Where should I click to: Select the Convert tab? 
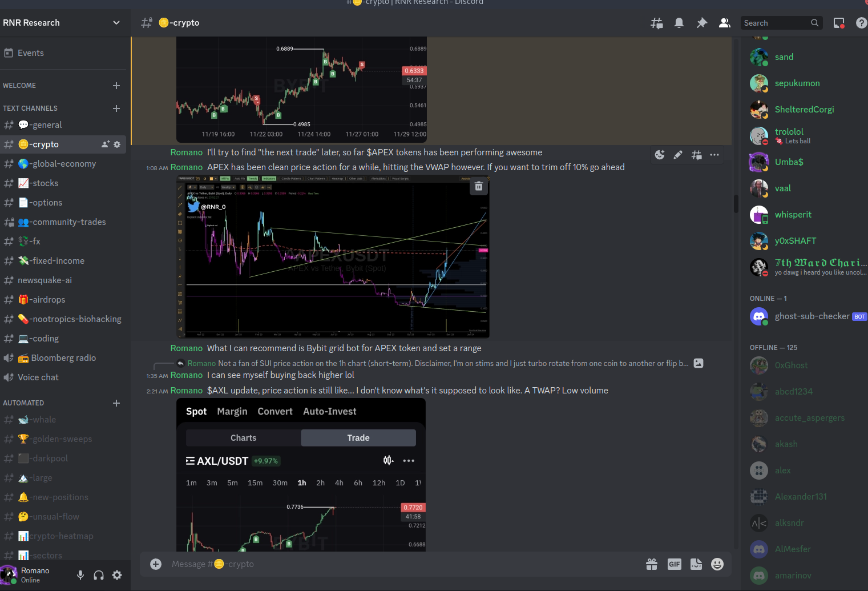coord(275,412)
